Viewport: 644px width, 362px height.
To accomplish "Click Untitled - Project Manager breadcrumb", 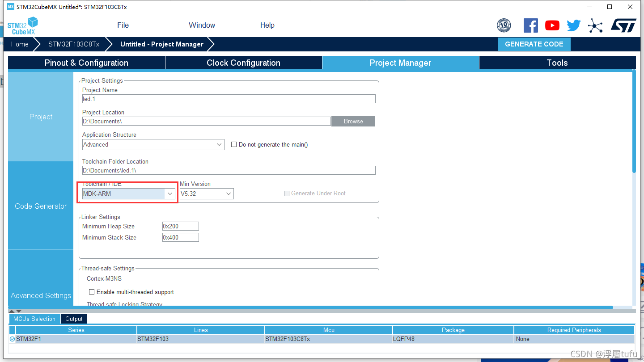I will pos(162,44).
